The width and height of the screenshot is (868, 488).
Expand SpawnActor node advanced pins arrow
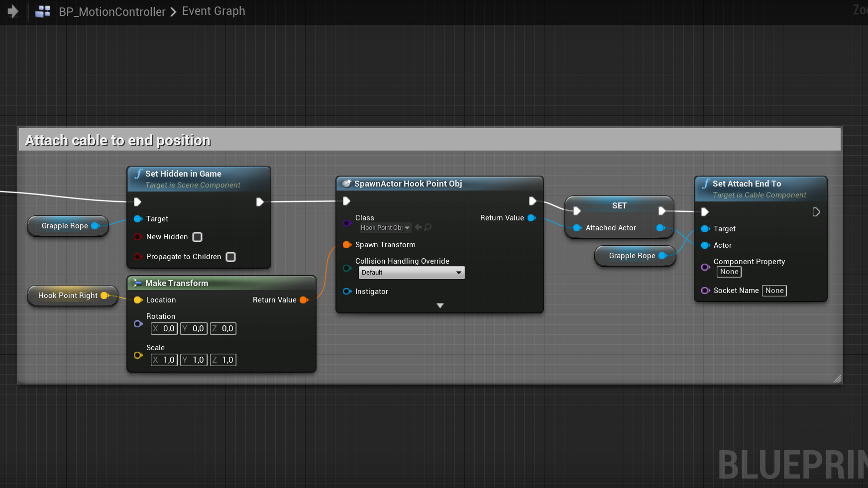[x=440, y=305]
